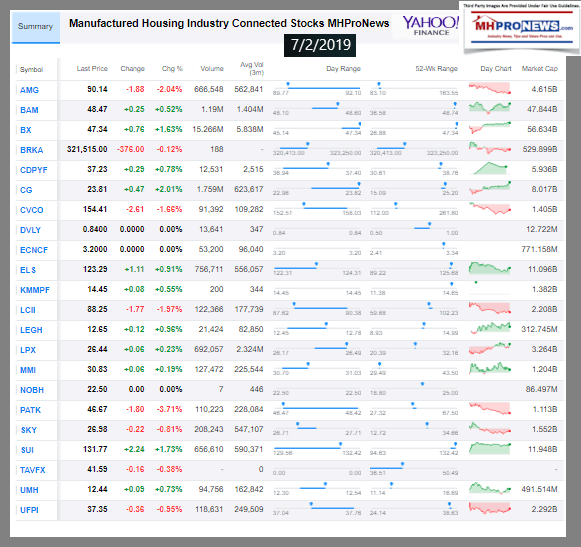The height and width of the screenshot is (547, 581).
Task: Open the SKY ticker symbol link
Action: click(29, 430)
